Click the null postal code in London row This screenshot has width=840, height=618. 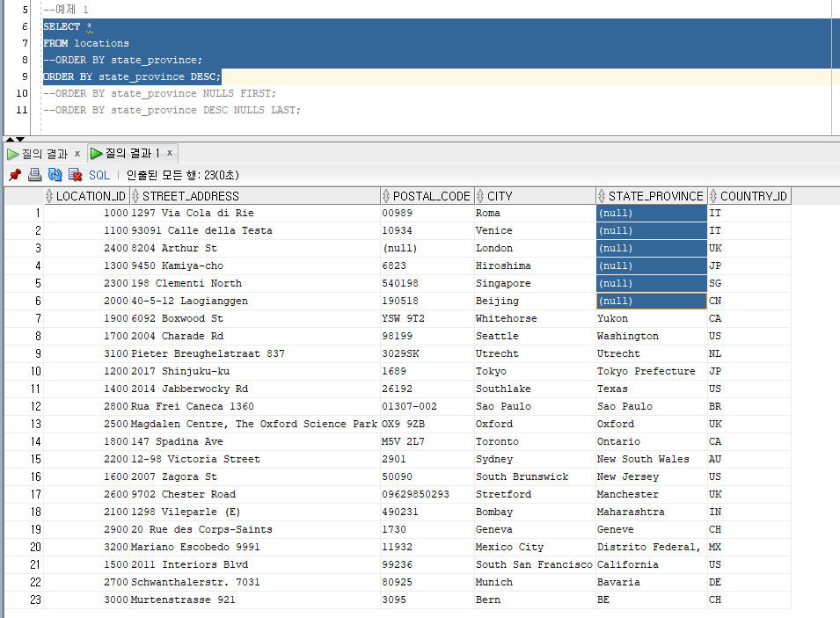click(427, 249)
